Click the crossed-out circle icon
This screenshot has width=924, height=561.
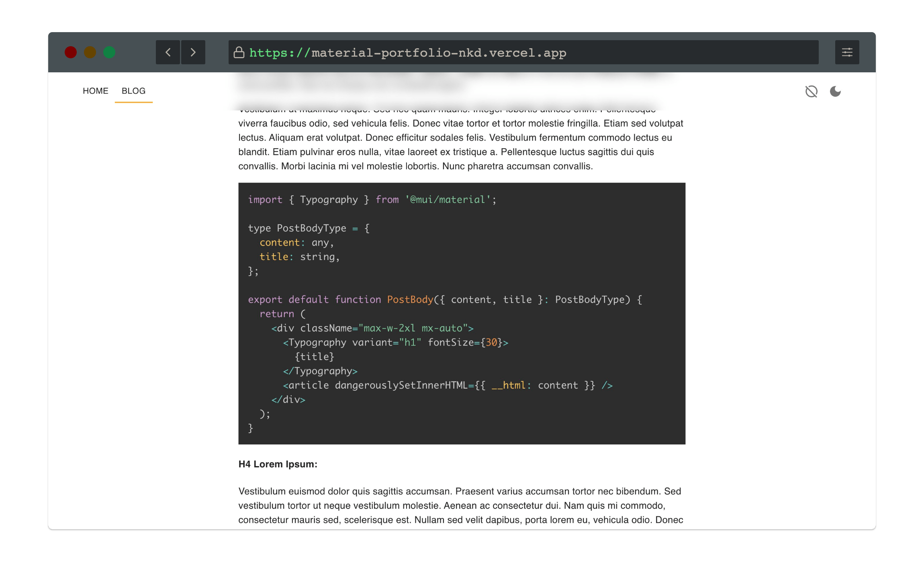pos(811,92)
